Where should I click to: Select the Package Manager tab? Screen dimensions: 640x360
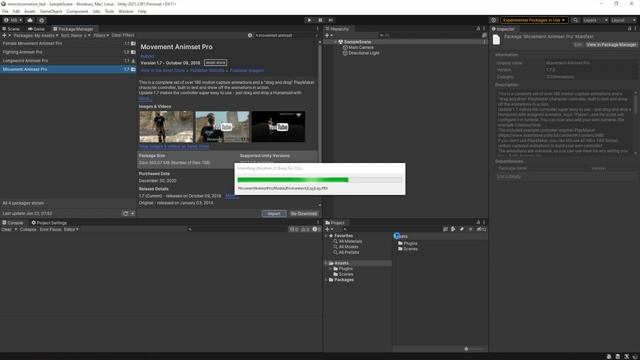point(73,29)
